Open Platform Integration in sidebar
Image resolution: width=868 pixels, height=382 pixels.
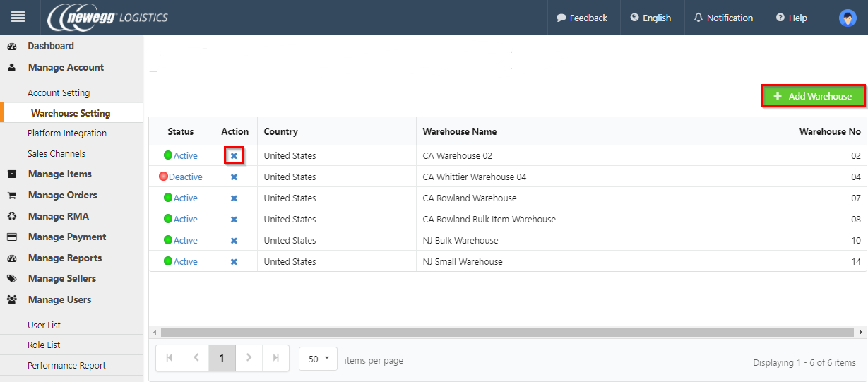point(67,133)
